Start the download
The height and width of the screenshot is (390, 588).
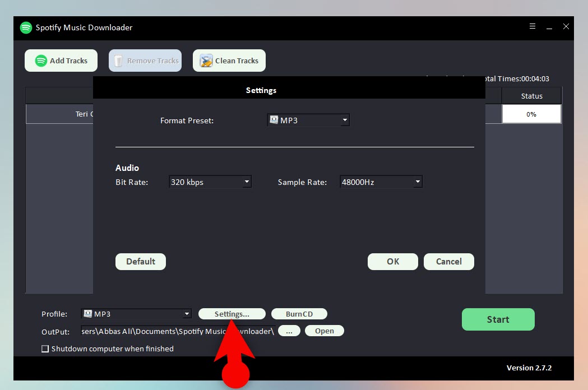click(x=498, y=319)
